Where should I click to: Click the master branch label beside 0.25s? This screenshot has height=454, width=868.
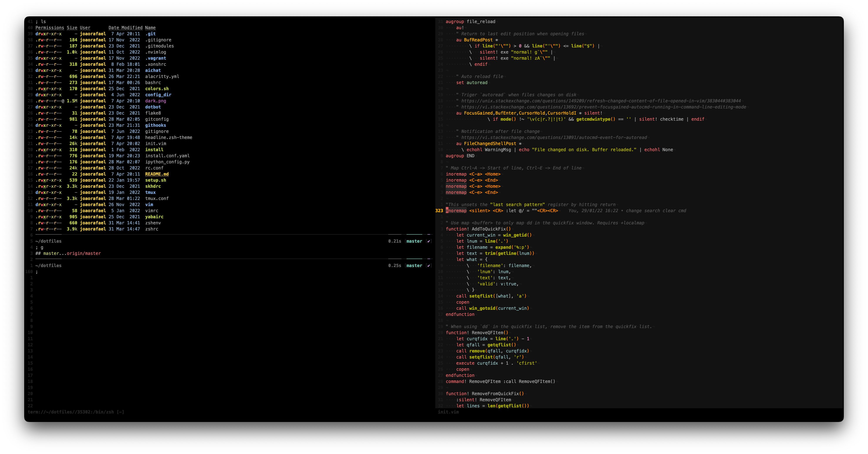coord(414,266)
